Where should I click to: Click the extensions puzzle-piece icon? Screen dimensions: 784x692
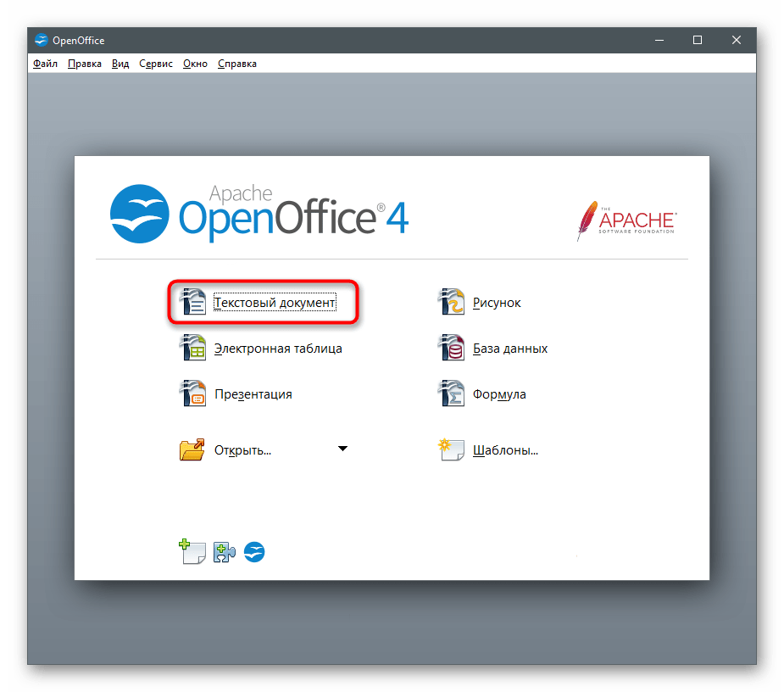pos(224,552)
